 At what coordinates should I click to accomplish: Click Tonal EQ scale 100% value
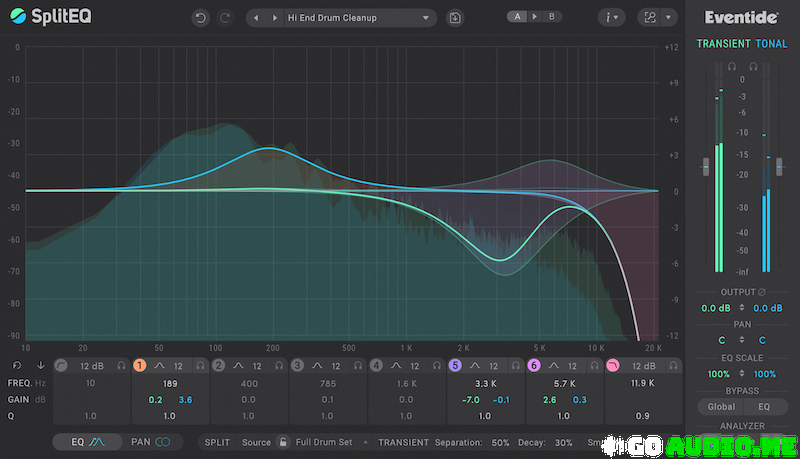(x=765, y=374)
